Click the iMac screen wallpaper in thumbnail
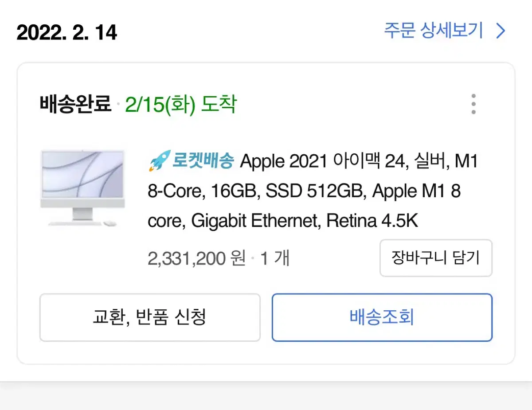 click(83, 174)
